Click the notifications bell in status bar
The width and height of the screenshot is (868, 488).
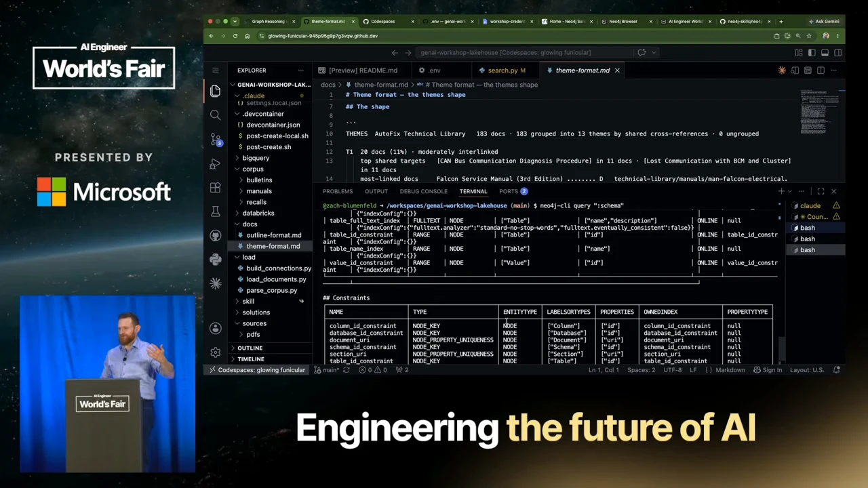pos(837,370)
